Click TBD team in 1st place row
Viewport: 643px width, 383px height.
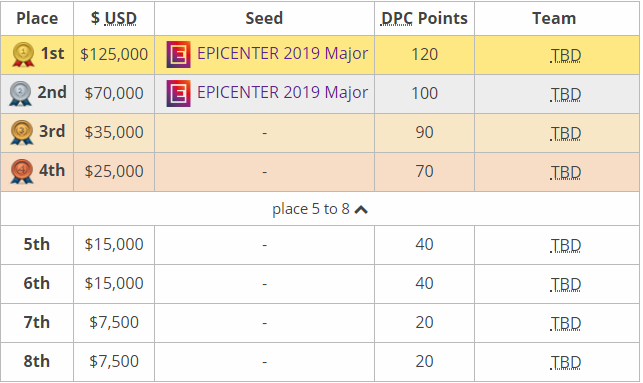tap(565, 55)
